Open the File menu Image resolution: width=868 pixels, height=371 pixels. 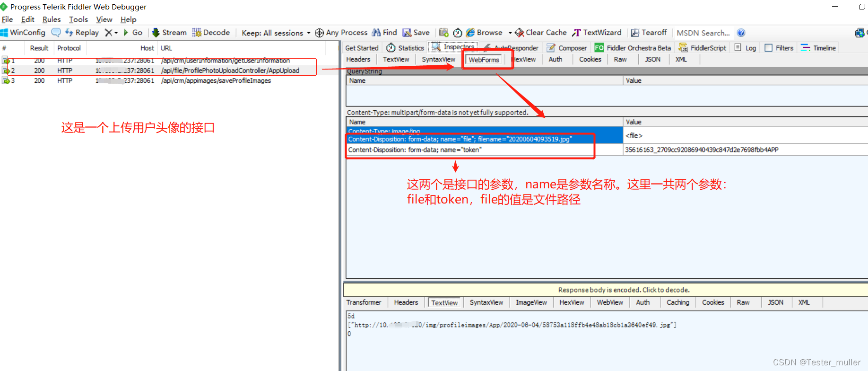[x=7, y=19]
